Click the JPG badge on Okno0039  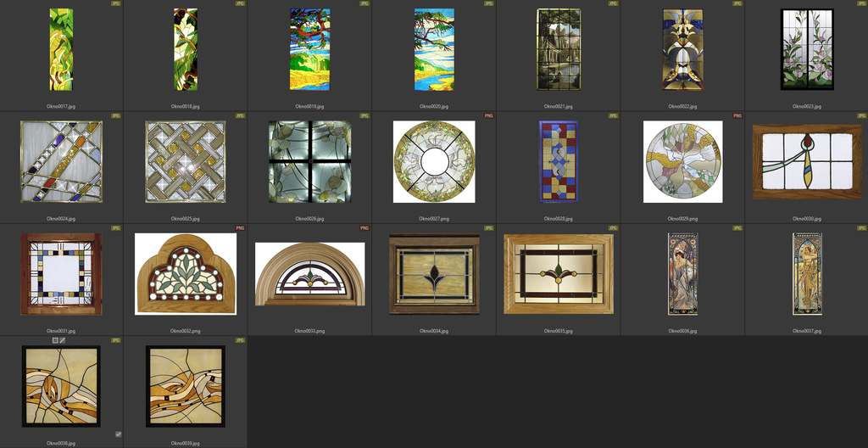click(240, 339)
